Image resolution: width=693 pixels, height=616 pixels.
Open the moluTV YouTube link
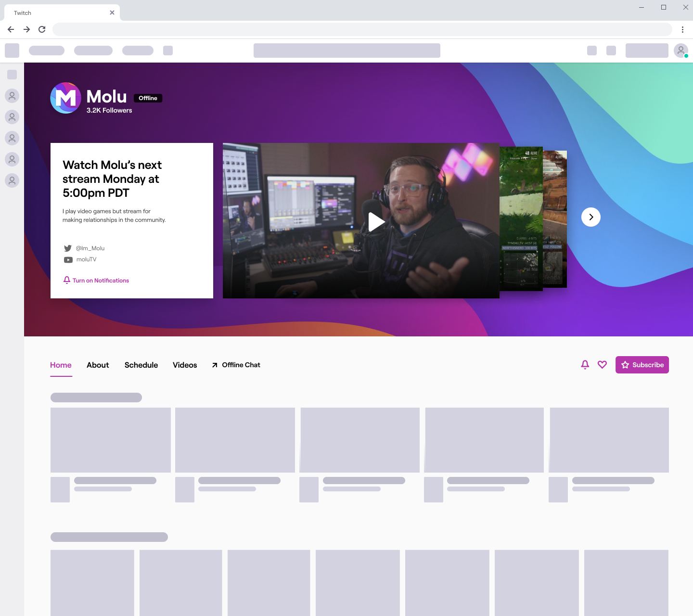tap(86, 259)
